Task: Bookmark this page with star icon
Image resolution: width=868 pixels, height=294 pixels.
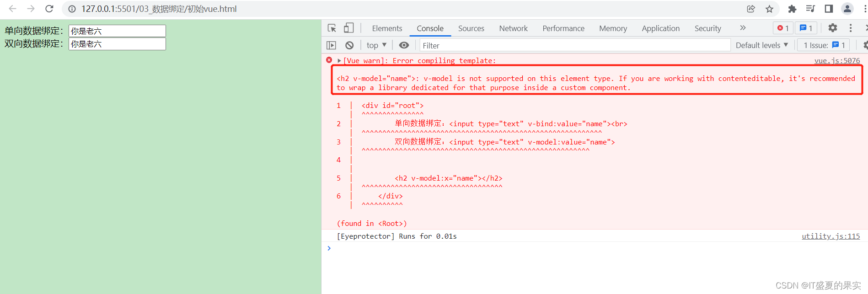Action: click(x=770, y=9)
